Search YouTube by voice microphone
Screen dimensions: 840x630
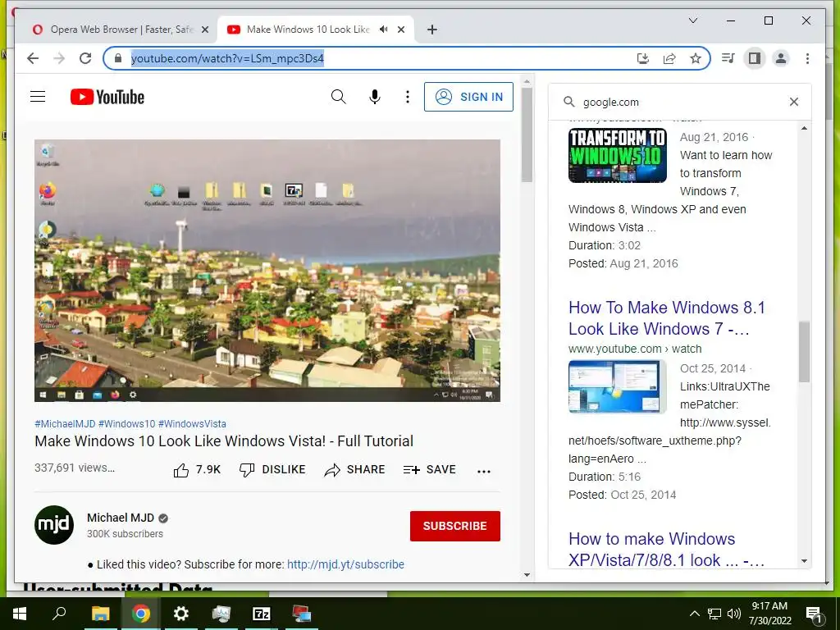click(375, 97)
